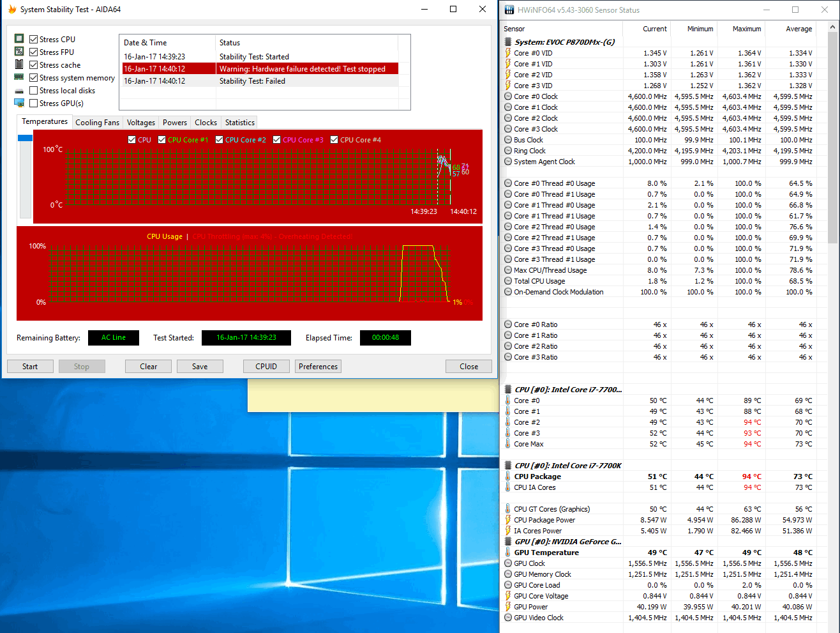Select the Stability Test: Failed log row
The width and height of the screenshot is (840, 633).
pyautogui.click(x=260, y=80)
